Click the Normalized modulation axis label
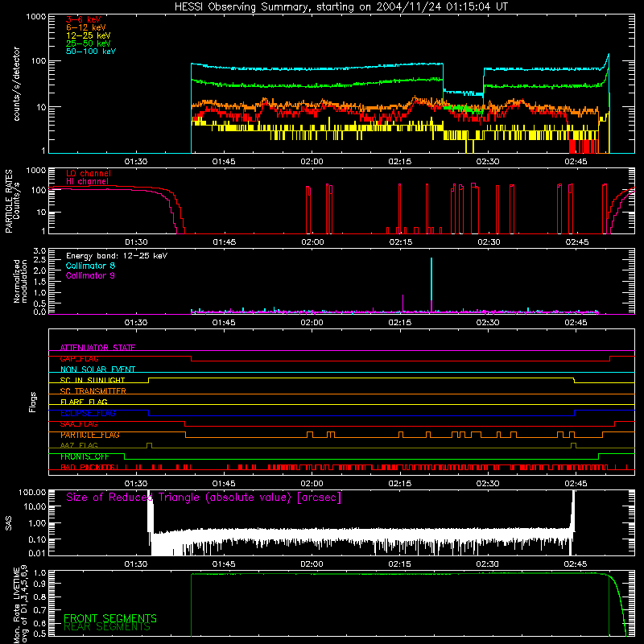Viewport: 644px width, 644px height. point(20,281)
